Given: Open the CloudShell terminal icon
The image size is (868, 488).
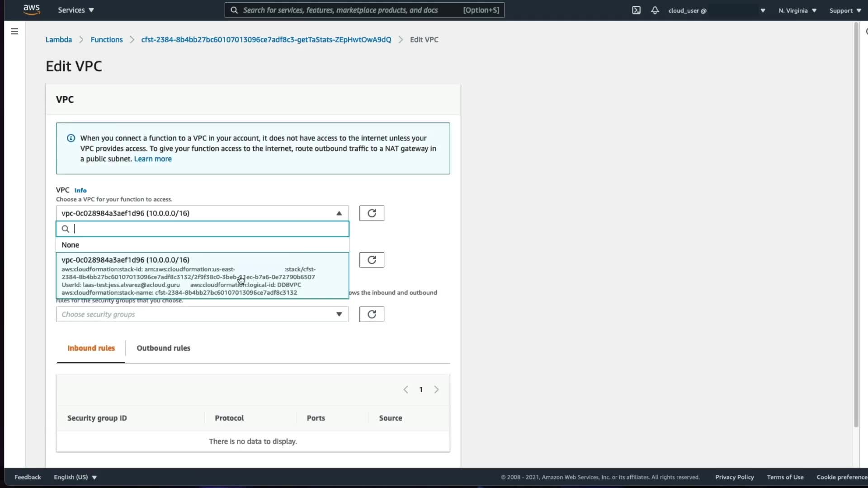Looking at the screenshot, I should (636, 10).
